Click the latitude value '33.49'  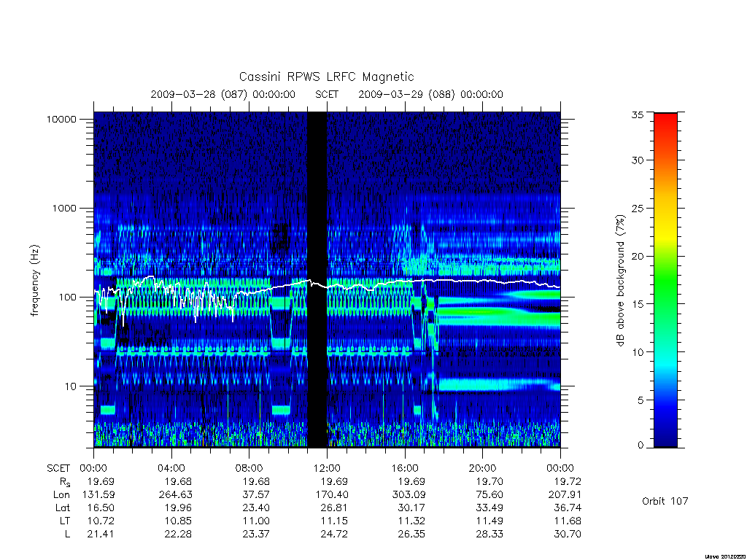489,507
